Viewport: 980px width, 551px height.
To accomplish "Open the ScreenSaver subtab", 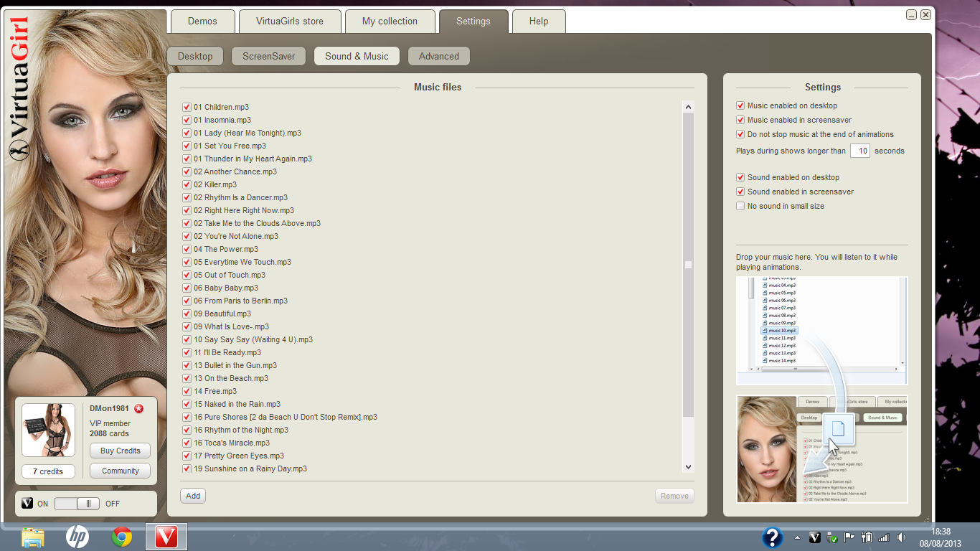I will coord(268,56).
